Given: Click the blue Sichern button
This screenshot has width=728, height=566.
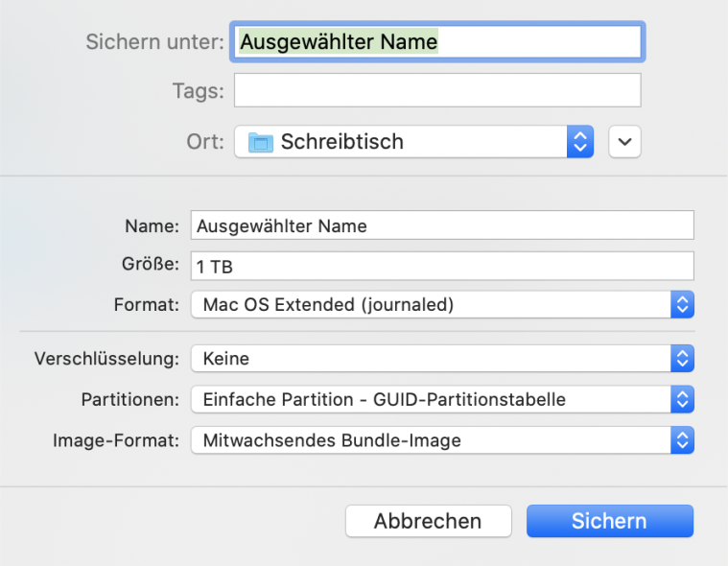Looking at the screenshot, I should tap(610, 521).
